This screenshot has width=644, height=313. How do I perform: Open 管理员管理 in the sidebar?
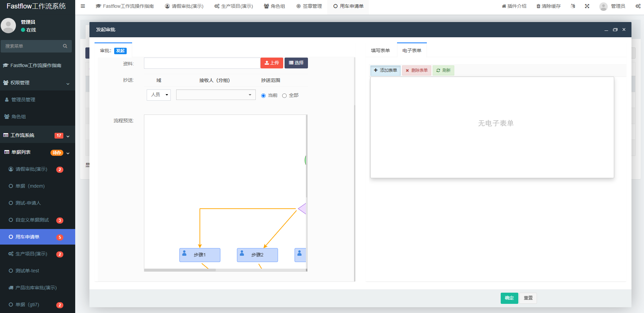point(38,100)
